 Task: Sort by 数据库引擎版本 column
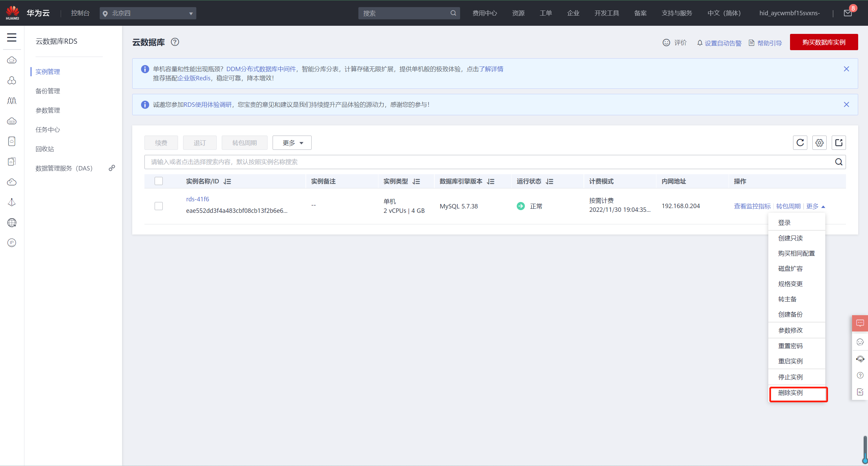[x=490, y=182]
